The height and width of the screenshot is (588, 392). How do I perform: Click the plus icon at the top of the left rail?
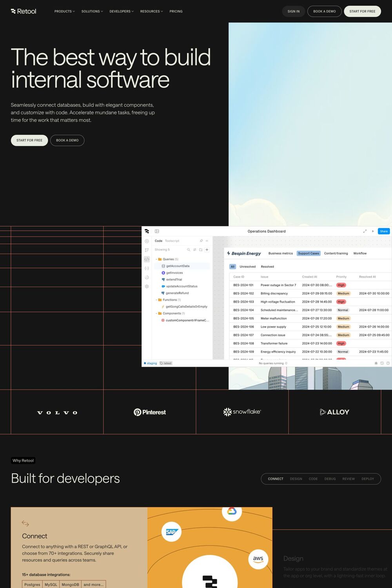click(x=147, y=241)
